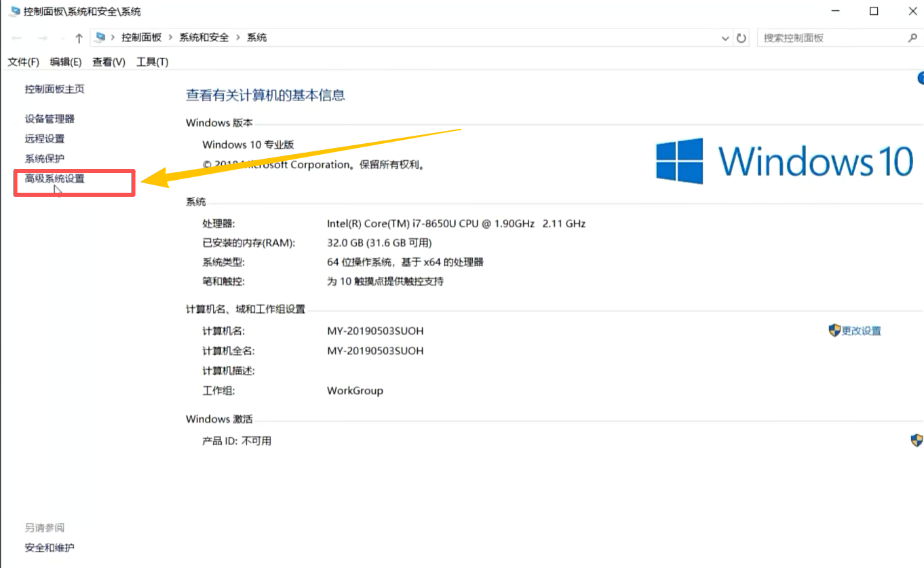This screenshot has width=924, height=568.
Task: Go up one level with Up arrow
Action: (79, 38)
